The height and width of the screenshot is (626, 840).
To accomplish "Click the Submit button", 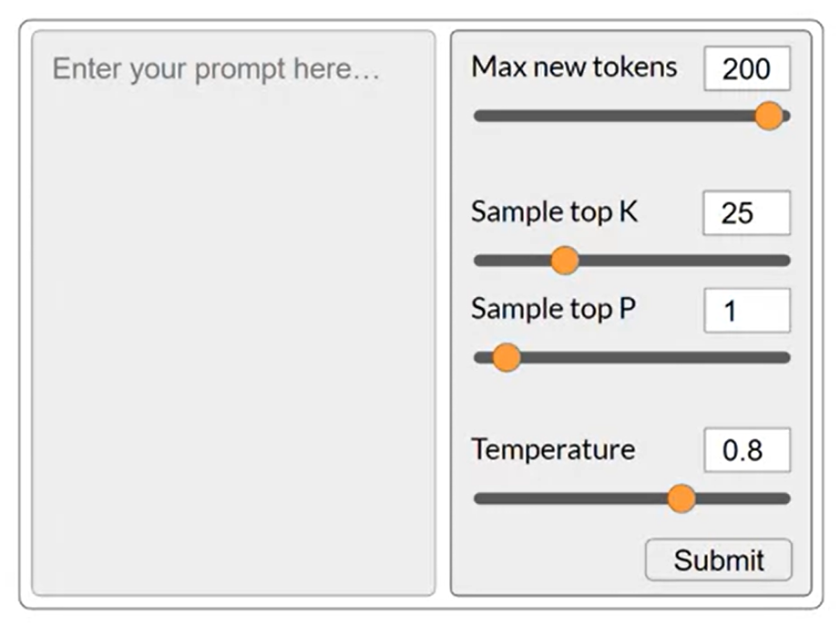I will point(719,559).
